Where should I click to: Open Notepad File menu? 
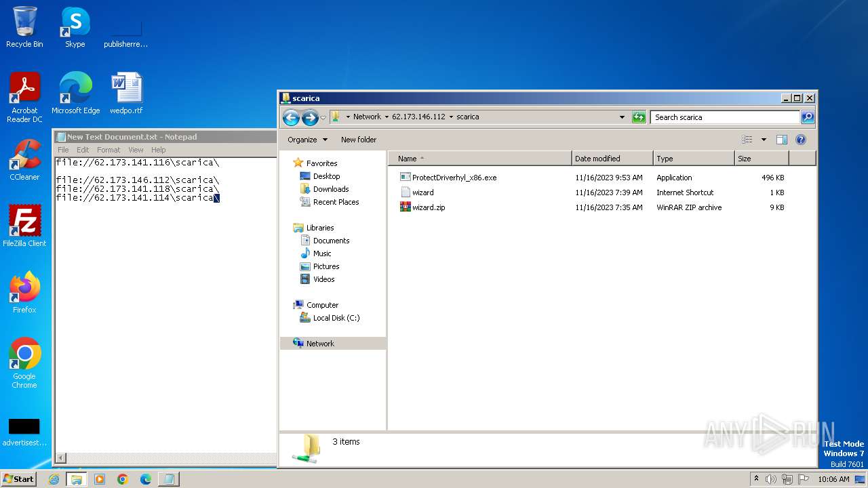[x=63, y=150]
